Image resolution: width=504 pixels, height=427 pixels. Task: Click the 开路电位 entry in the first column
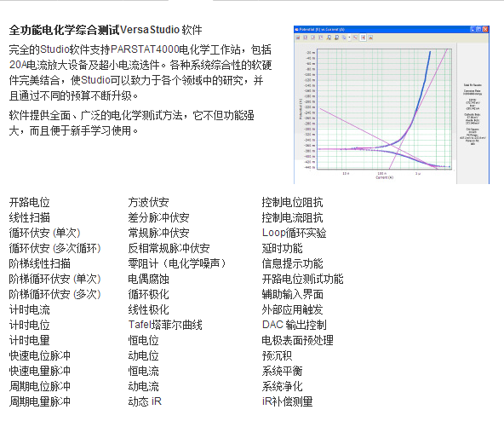pos(29,202)
